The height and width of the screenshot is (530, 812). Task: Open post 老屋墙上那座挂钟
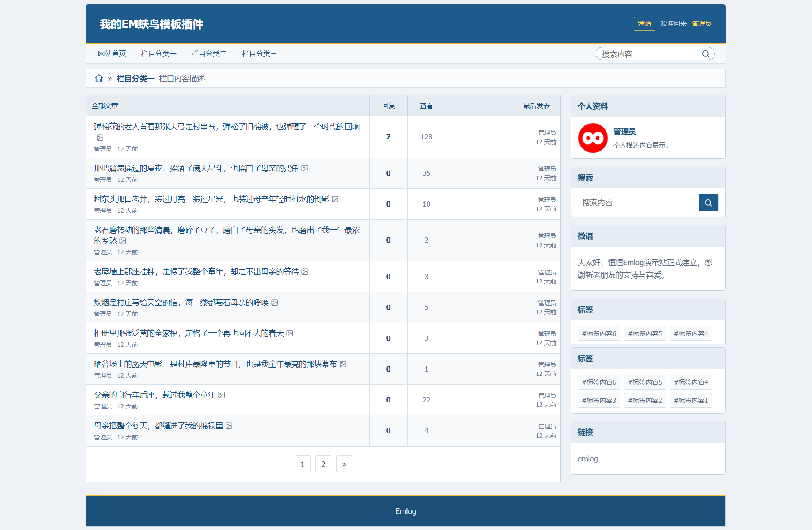click(196, 272)
